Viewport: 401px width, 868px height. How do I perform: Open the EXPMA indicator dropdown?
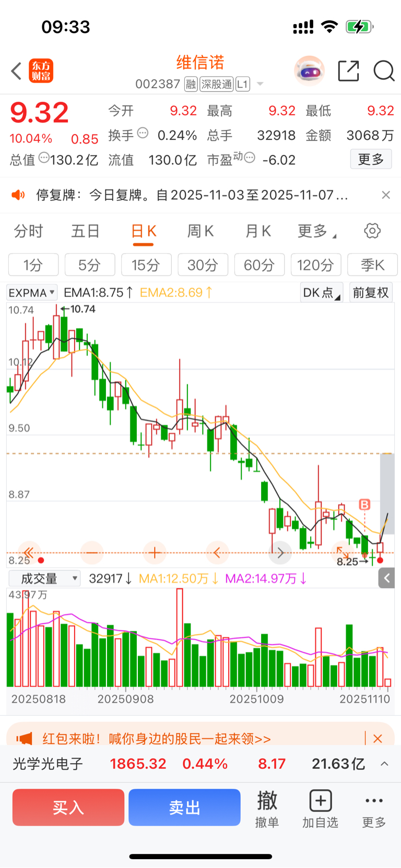click(32, 293)
